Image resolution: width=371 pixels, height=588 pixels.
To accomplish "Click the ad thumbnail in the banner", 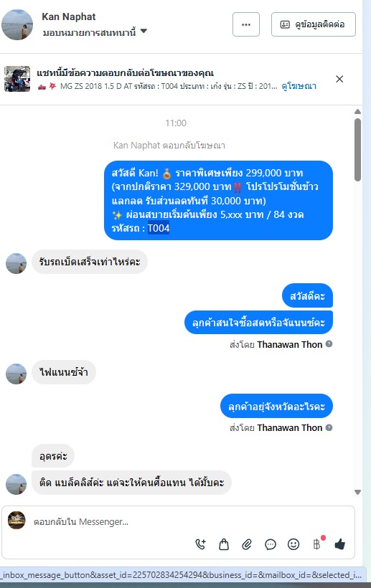I will (17, 79).
